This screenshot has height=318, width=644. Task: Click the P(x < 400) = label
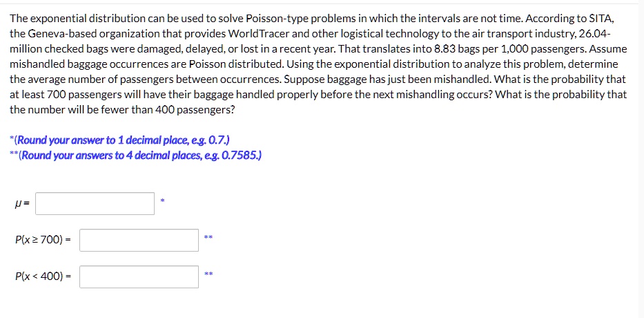coord(43,277)
